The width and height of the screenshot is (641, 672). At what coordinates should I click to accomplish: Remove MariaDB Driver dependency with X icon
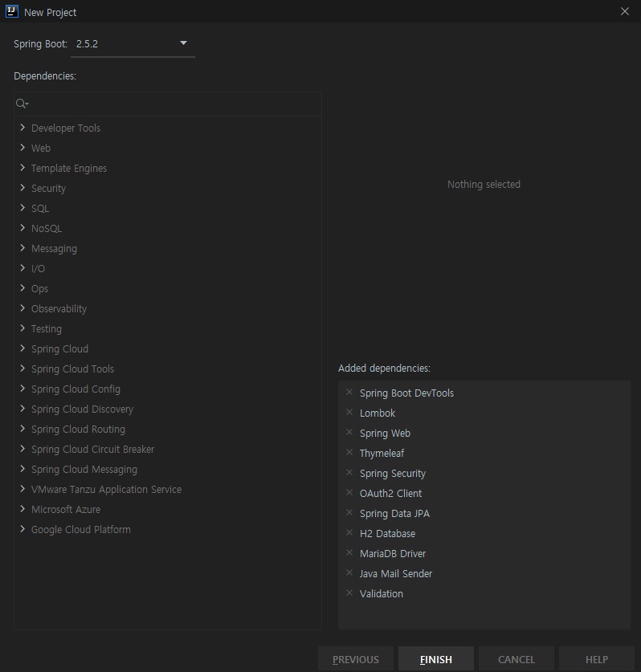pyautogui.click(x=349, y=553)
